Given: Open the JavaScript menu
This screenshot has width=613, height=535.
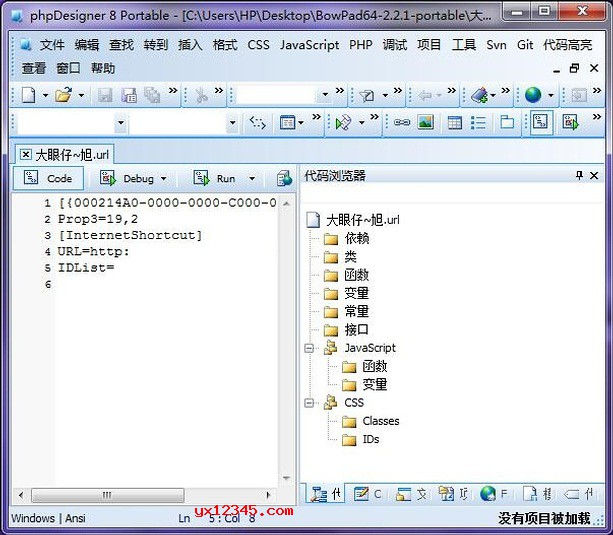Looking at the screenshot, I should click(x=309, y=45).
